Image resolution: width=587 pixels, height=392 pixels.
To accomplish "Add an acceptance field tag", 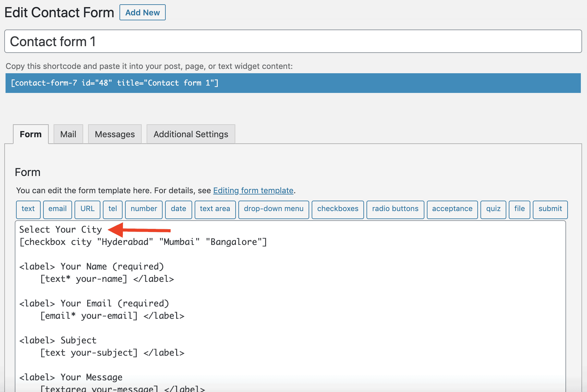I will pos(452,209).
